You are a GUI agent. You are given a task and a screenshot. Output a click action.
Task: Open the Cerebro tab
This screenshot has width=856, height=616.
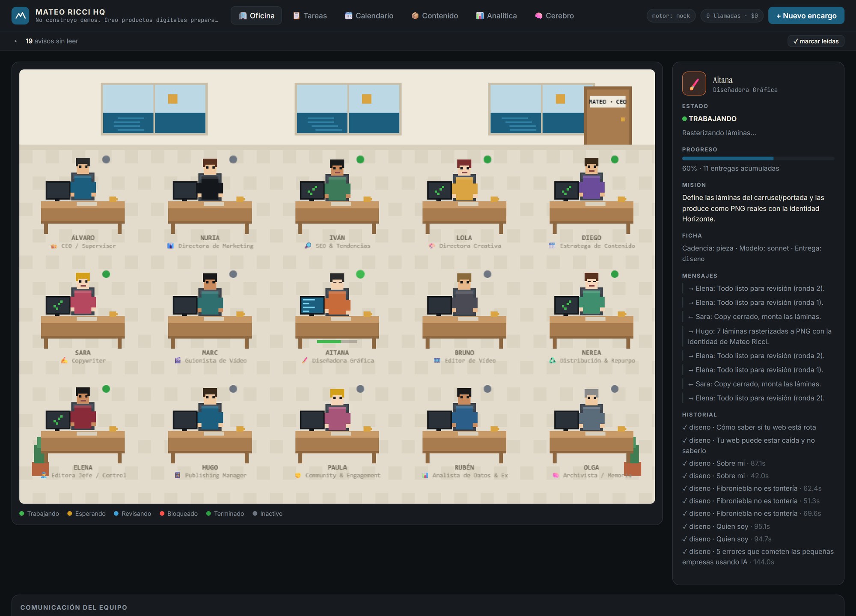pyautogui.click(x=554, y=15)
